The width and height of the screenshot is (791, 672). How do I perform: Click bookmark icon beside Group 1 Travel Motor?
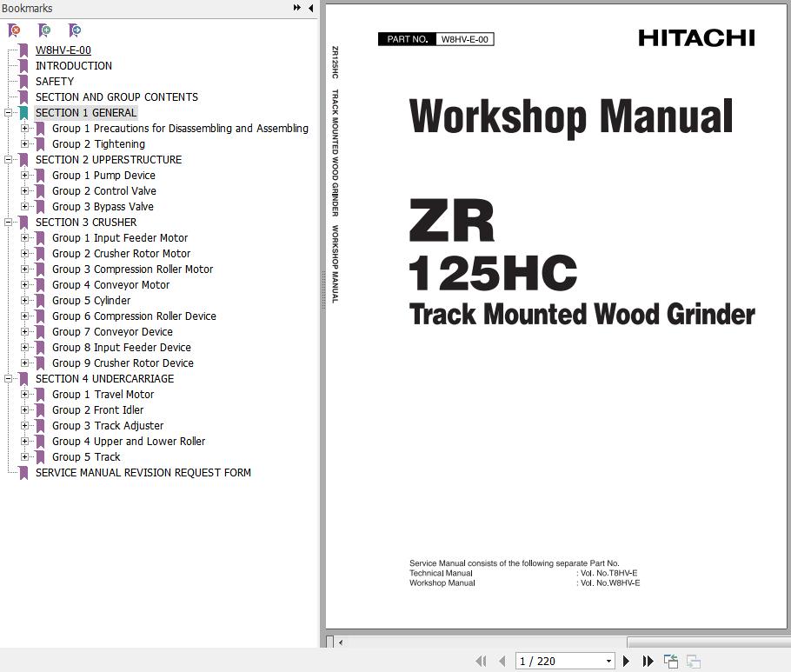coord(40,395)
